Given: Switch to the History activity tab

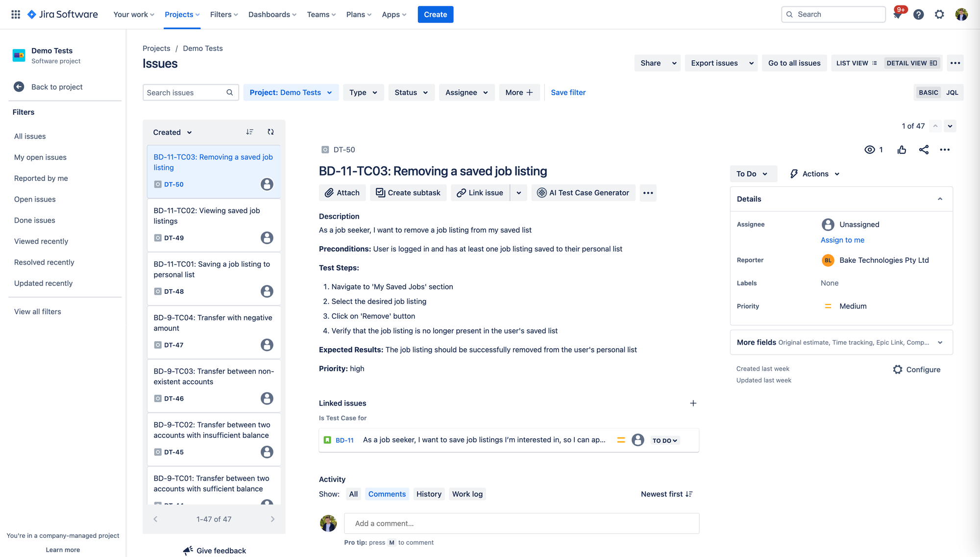Looking at the screenshot, I should click(x=429, y=494).
